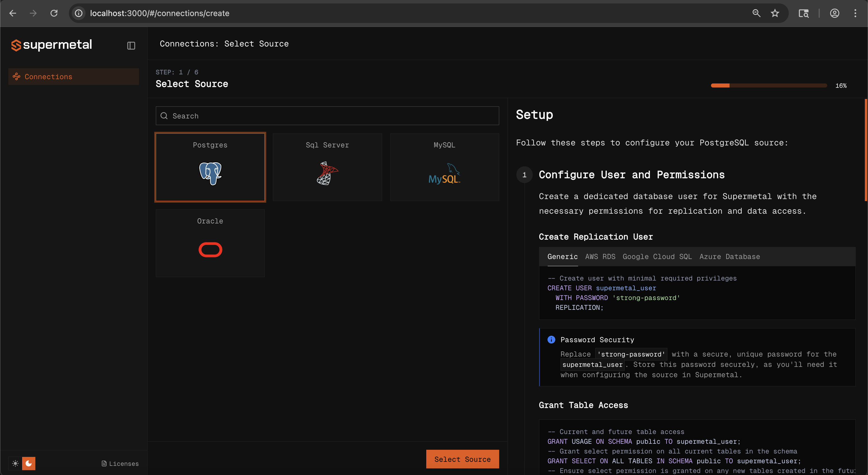The height and width of the screenshot is (475, 868).
Task: Click the Password Security info icon
Action: [x=551, y=339]
